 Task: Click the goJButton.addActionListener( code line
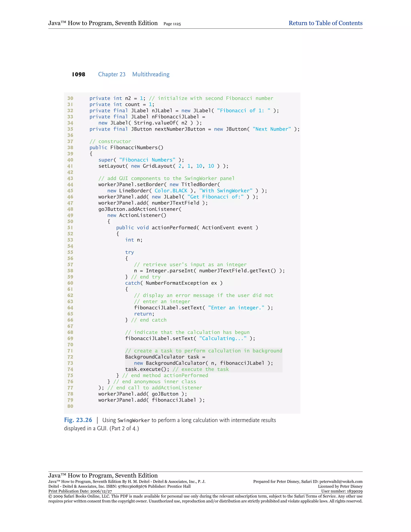coord(140,209)
